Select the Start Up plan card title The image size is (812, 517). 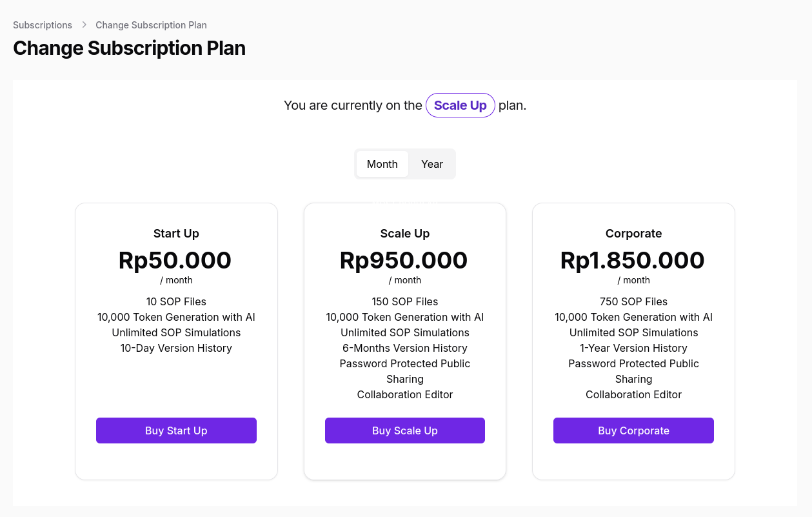coord(176,234)
